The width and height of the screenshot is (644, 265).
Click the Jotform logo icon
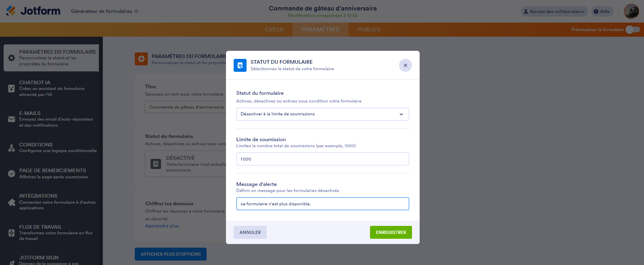coord(11,11)
